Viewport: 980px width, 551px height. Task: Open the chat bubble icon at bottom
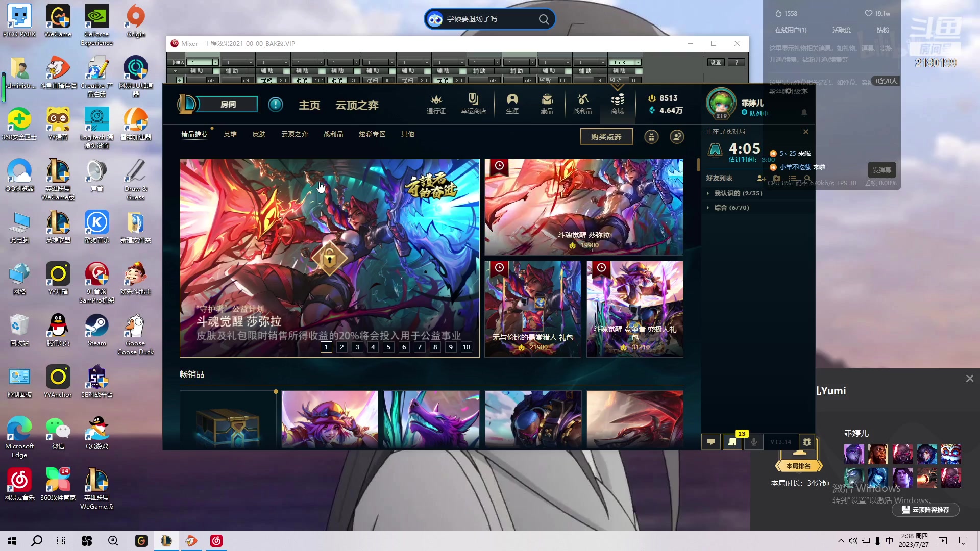tap(711, 442)
